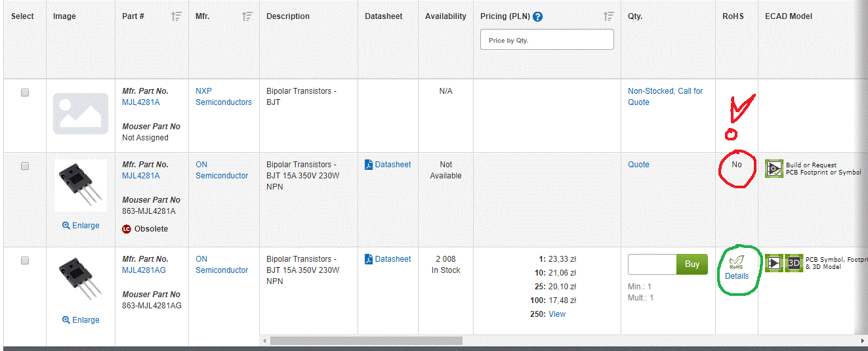This screenshot has width=868, height=351.
Task: Click Availability column header
Action: pos(445,16)
